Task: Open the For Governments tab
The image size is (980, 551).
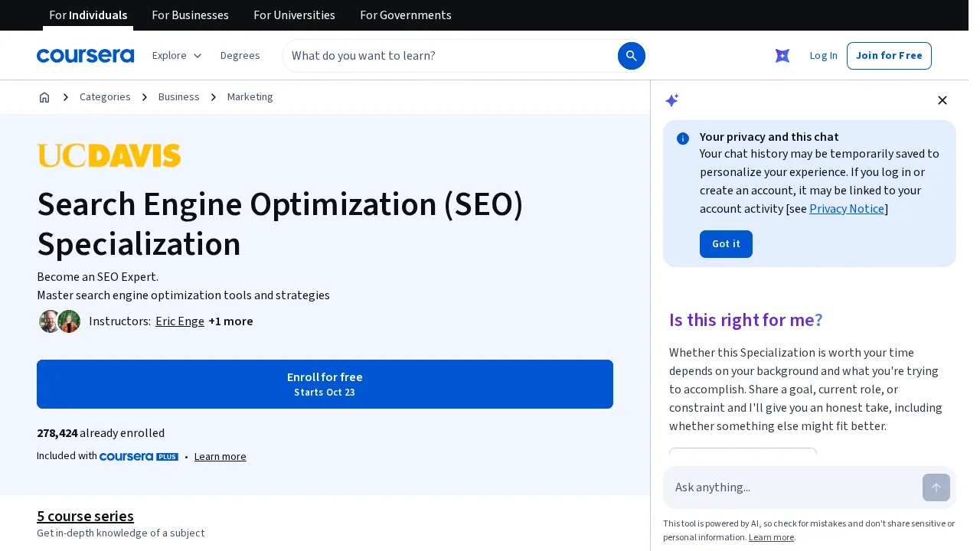Action: (x=406, y=15)
